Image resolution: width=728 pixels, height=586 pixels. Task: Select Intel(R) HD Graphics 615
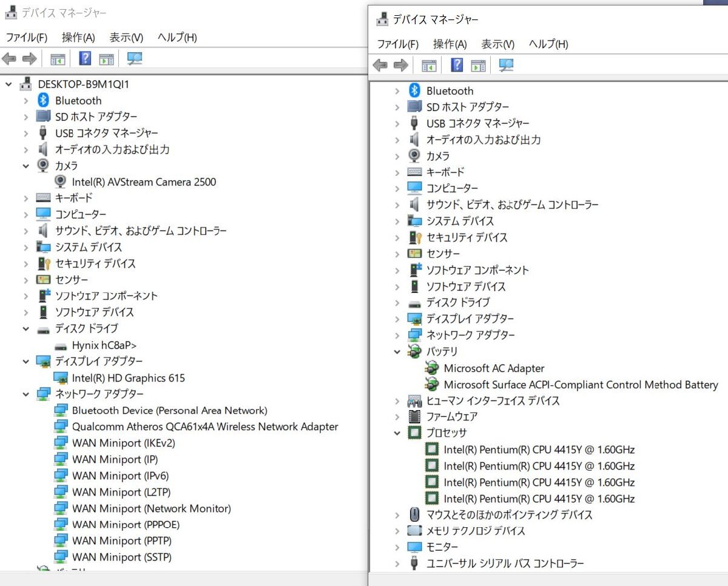pyautogui.click(x=128, y=378)
